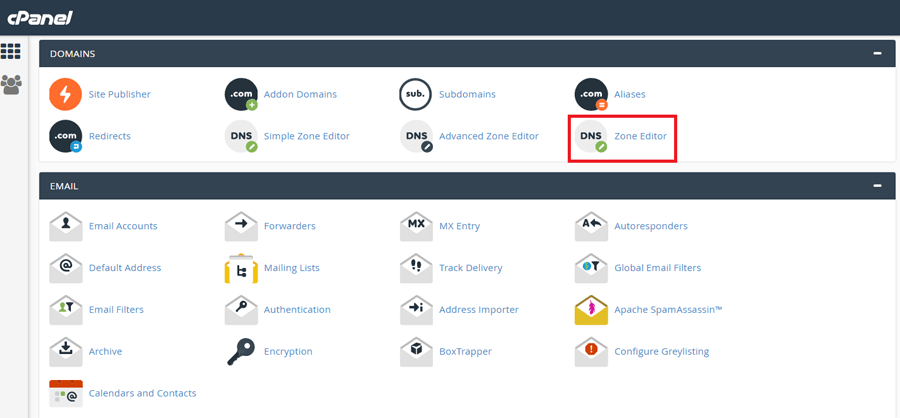
Task: Click the Subdomains sub. icon
Action: click(x=416, y=94)
